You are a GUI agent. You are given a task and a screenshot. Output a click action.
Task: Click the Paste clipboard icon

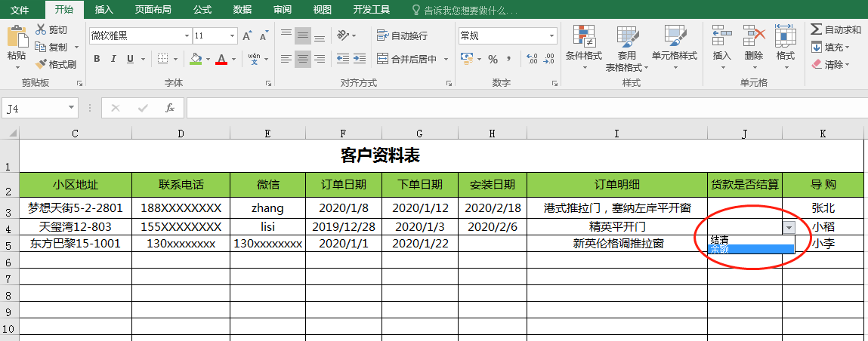17,36
